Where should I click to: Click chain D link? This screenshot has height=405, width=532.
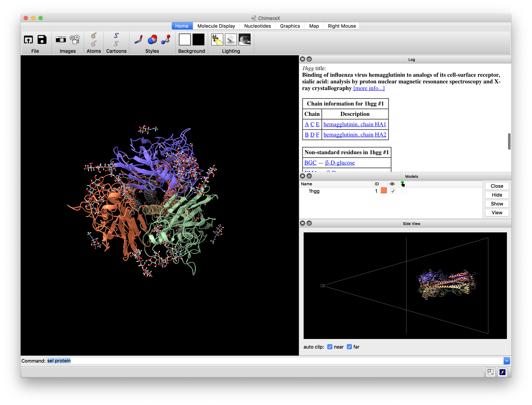(x=312, y=134)
